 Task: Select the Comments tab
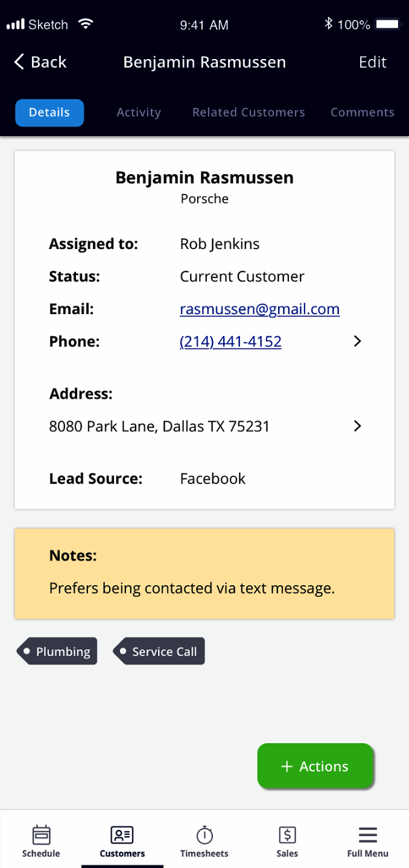point(363,113)
